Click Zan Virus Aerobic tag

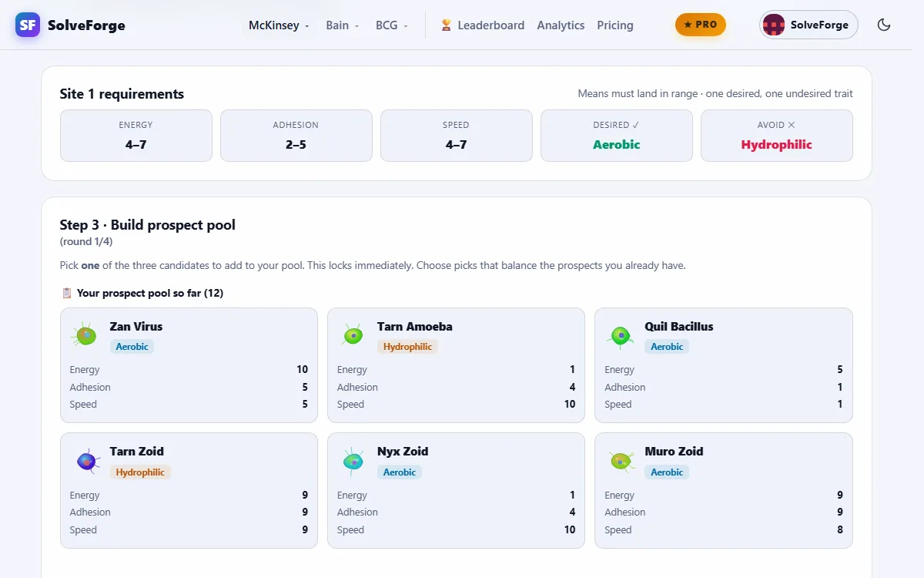pyautogui.click(x=132, y=347)
